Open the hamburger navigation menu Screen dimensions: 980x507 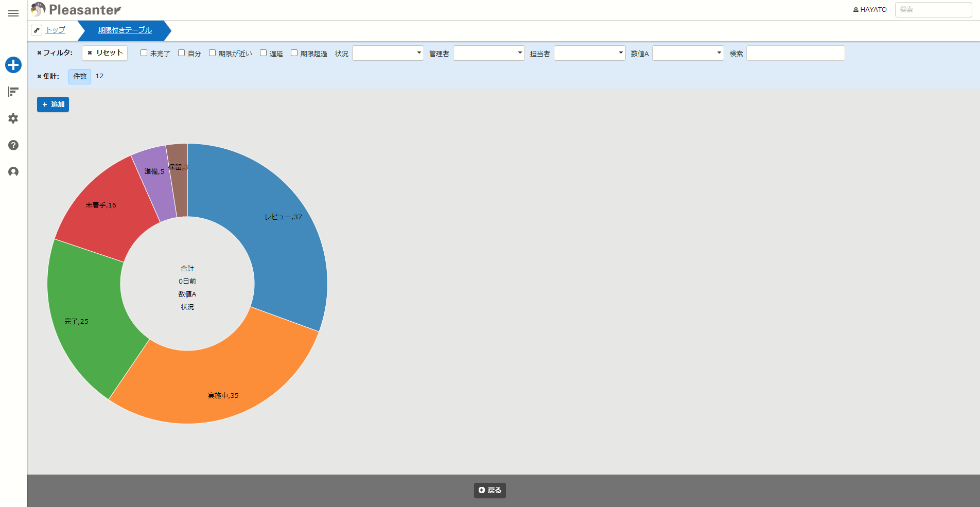point(13,13)
